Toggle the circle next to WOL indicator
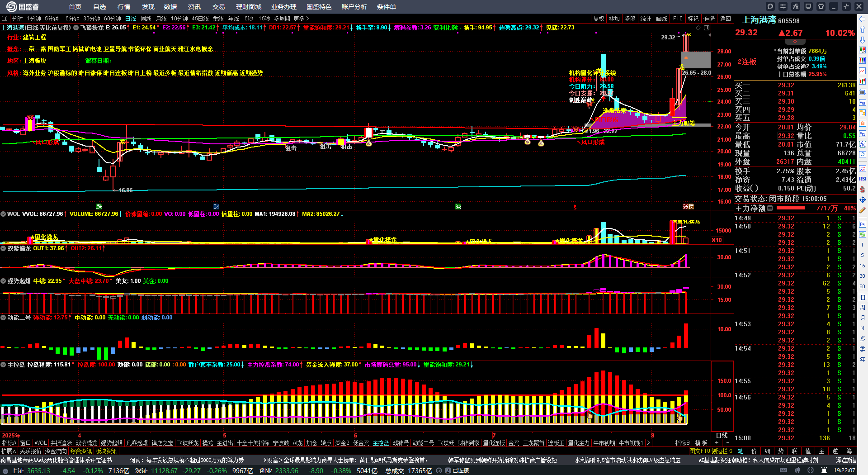868x475 pixels. 3,214
